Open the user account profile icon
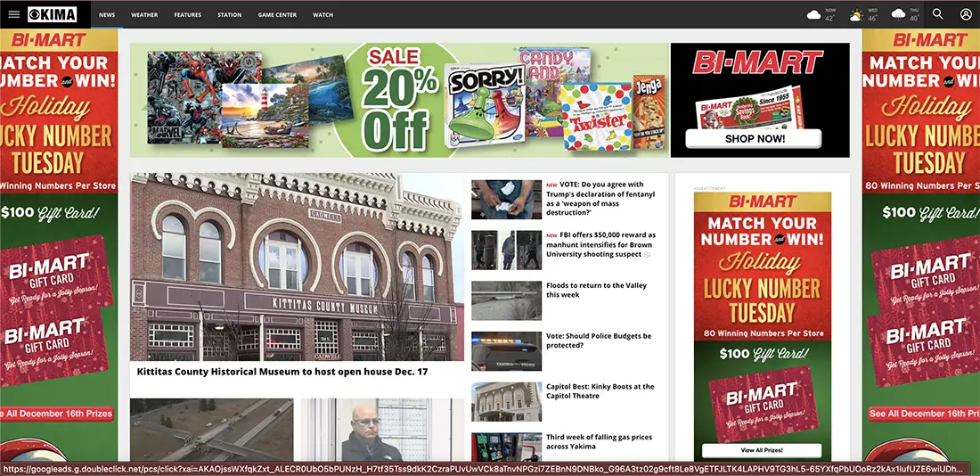This screenshot has height=476, width=980. pos(966,13)
